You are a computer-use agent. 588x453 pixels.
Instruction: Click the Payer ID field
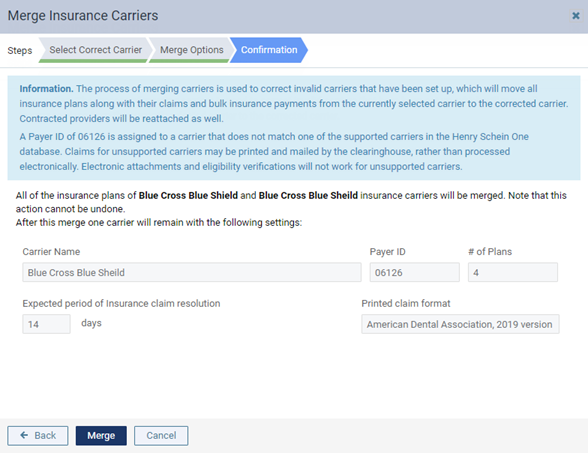[414, 272]
